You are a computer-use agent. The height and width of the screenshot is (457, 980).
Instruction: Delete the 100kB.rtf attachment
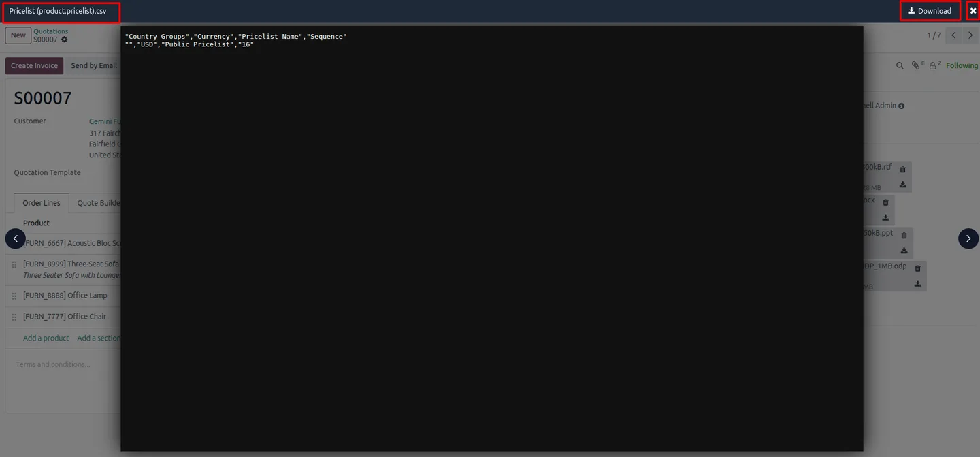(x=903, y=170)
